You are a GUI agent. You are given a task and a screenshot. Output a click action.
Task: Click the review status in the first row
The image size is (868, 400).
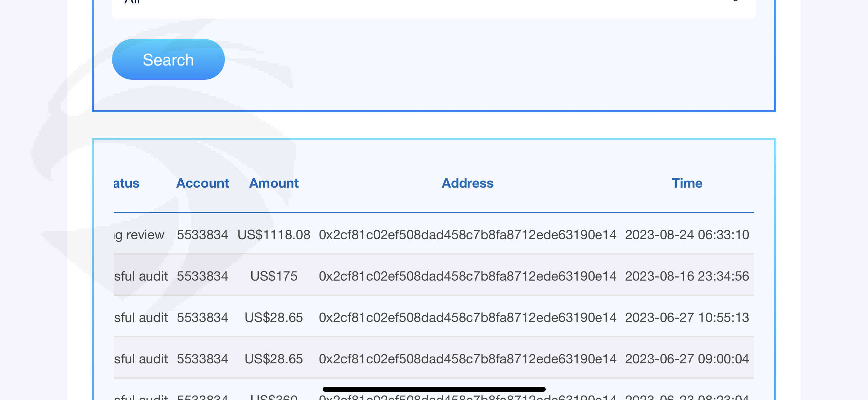coord(140,235)
